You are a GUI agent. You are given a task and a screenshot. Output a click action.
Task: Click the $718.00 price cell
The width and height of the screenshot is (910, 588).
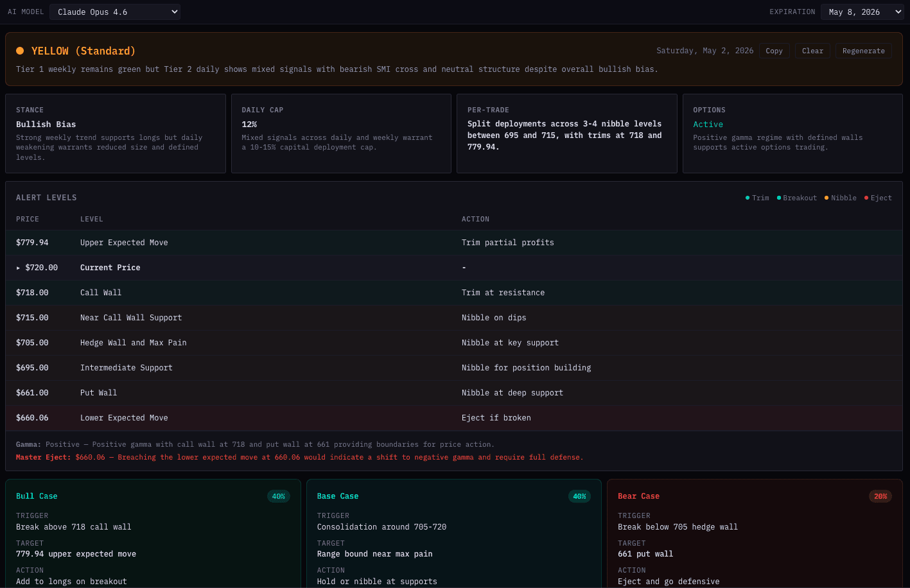pyautogui.click(x=32, y=293)
